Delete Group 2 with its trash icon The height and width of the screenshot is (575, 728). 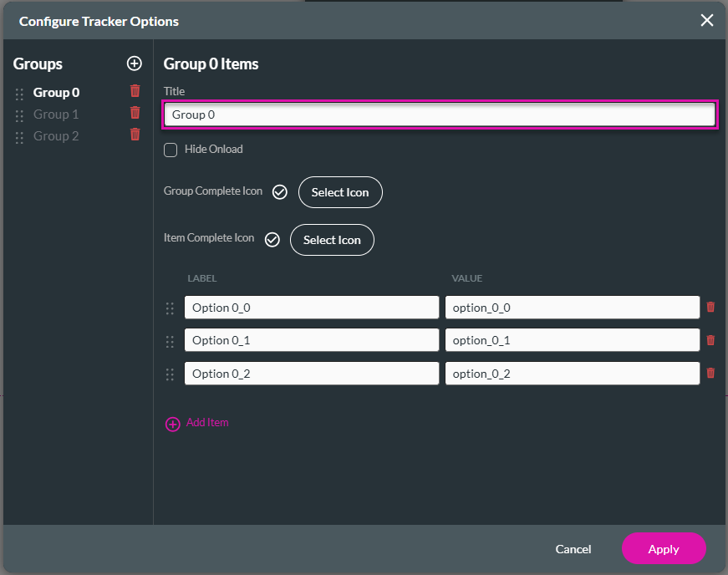point(135,135)
